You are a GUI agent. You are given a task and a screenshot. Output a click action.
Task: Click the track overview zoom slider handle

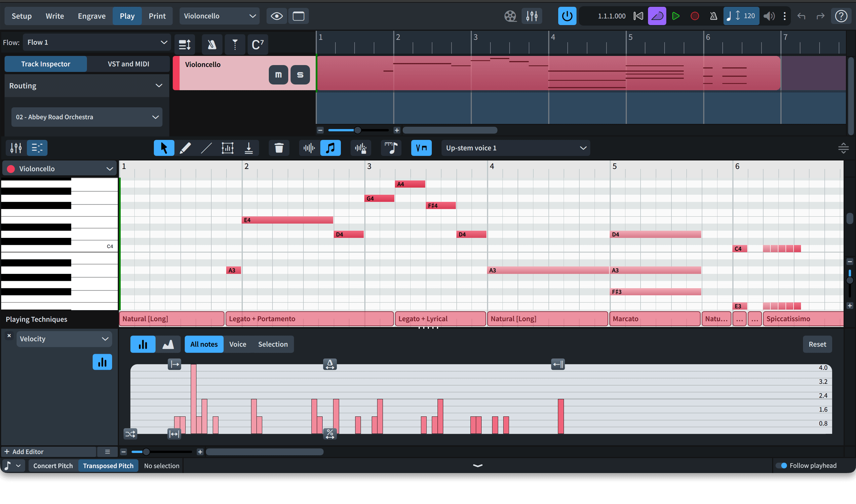coord(357,130)
